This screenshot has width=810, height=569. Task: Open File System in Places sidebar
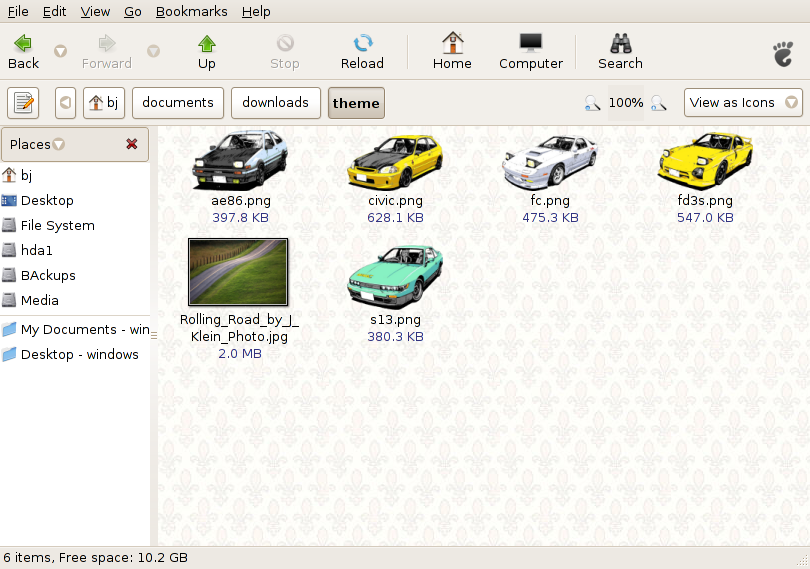click(75, 225)
